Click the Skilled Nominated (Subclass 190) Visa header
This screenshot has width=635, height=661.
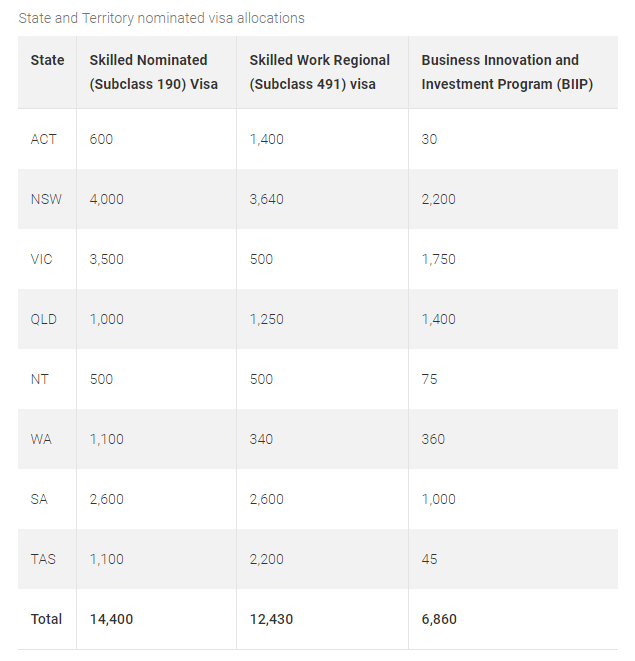coord(153,72)
